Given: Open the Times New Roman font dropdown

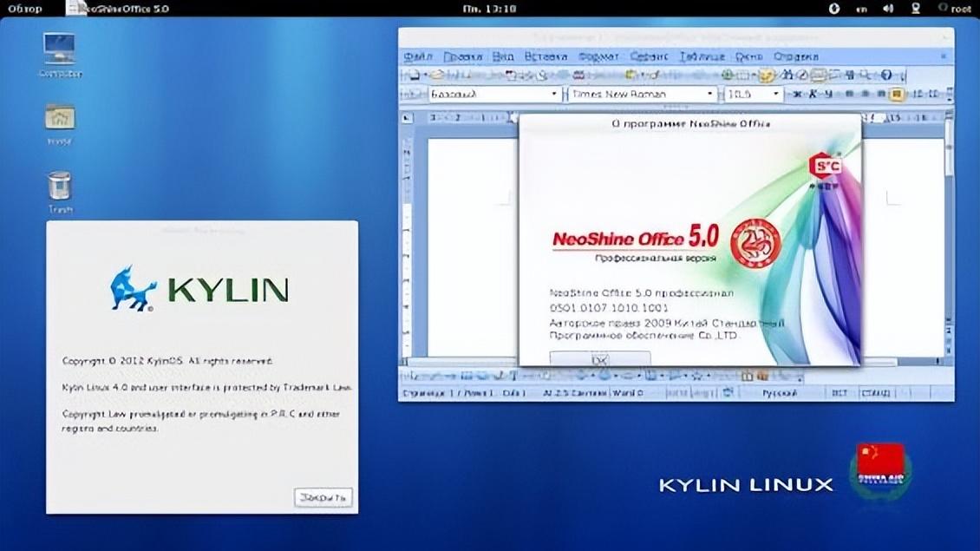Looking at the screenshot, I should [x=709, y=94].
